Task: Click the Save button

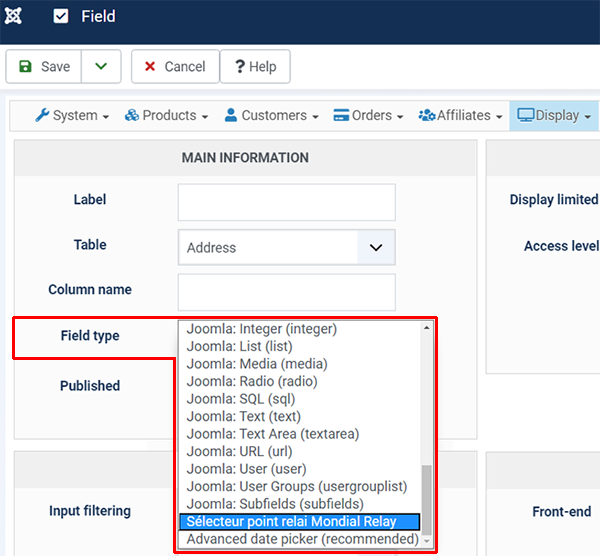Action: coord(44,66)
